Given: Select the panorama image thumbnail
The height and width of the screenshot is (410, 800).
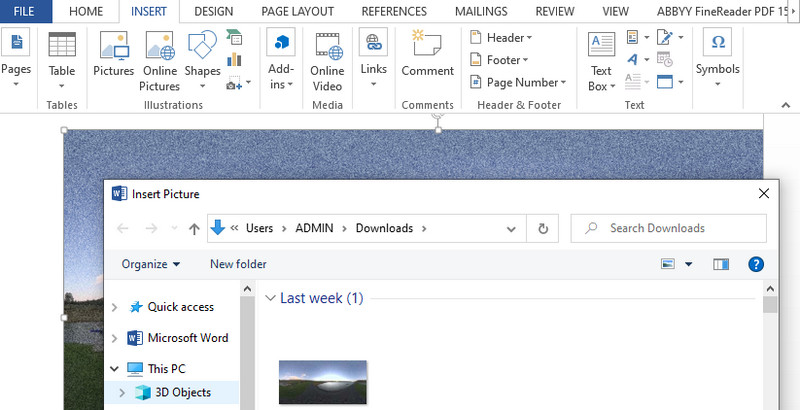Looking at the screenshot, I should click(323, 382).
